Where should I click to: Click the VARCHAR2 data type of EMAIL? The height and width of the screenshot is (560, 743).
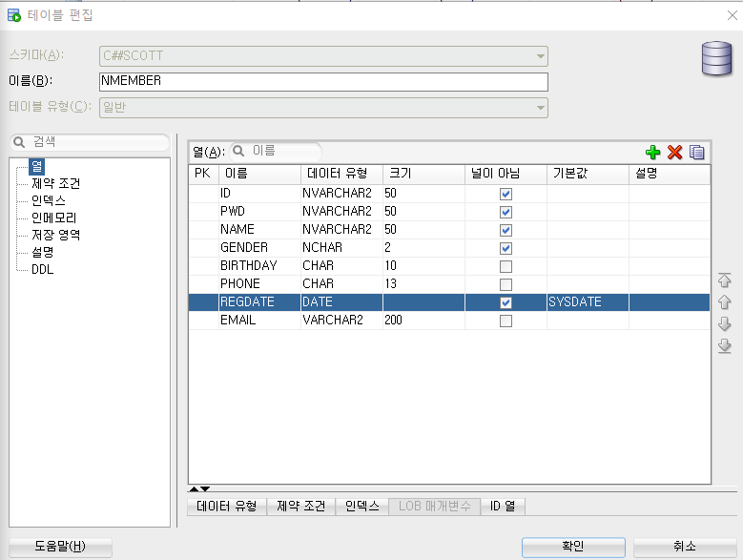[x=341, y=321]
